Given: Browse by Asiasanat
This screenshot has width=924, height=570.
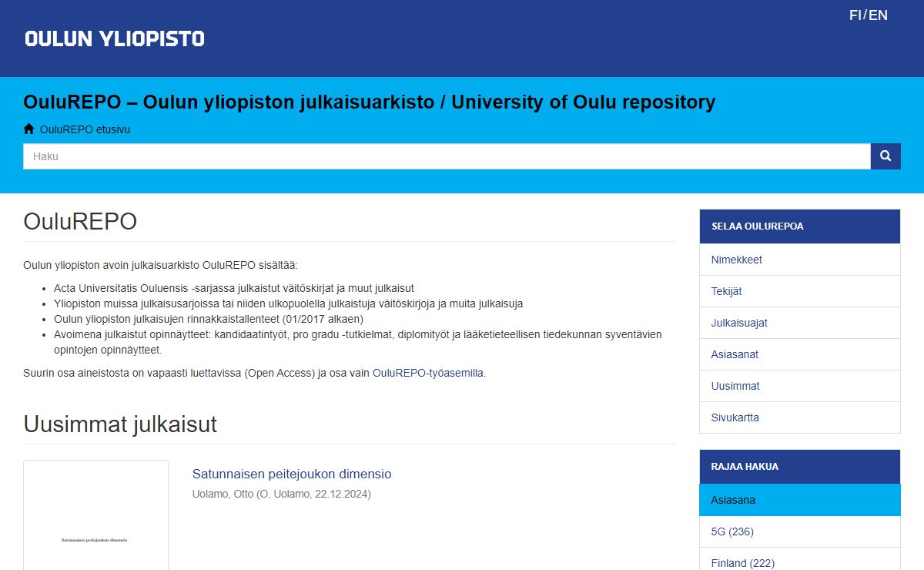Looking at the screenshot, I should pos(800,354).
